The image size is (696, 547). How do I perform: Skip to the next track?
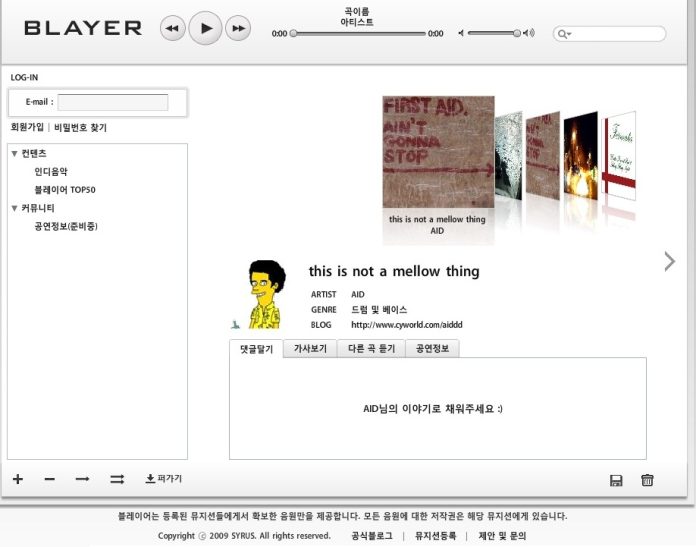(238, 29)
